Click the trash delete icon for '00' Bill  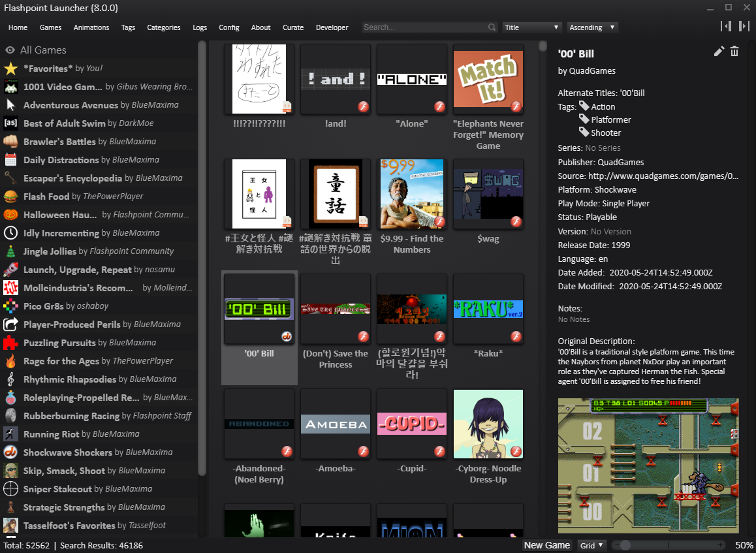coord(734,52)
